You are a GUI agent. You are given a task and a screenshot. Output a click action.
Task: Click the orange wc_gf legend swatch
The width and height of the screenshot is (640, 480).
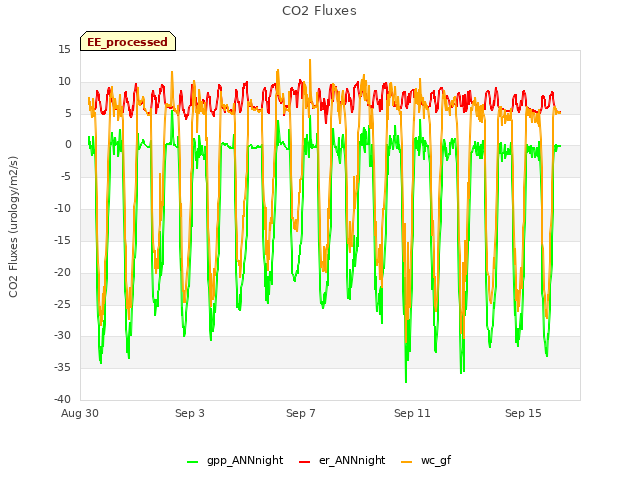(407, 462)
